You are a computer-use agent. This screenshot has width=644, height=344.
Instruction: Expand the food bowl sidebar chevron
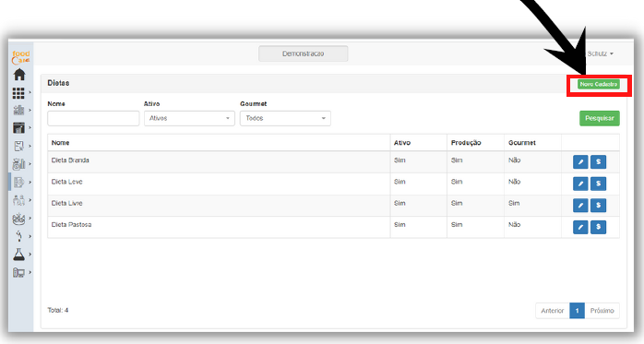click(x=30, y=218)
